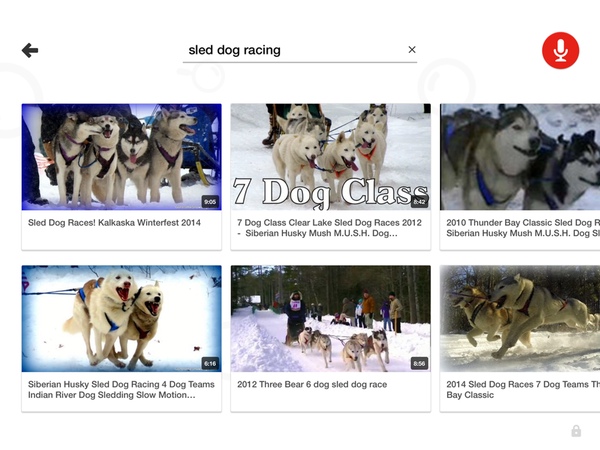Select the title '2014 Sled Dog Races 7 Dog Teams'
This screenshot has height=450, width=600.
[517, 384]
